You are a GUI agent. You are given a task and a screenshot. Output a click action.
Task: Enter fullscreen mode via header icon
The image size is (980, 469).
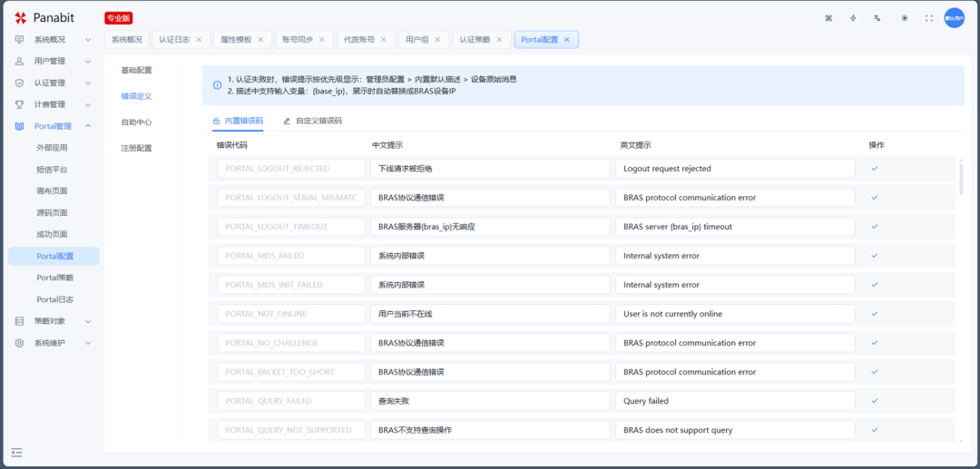coord(929,18)
